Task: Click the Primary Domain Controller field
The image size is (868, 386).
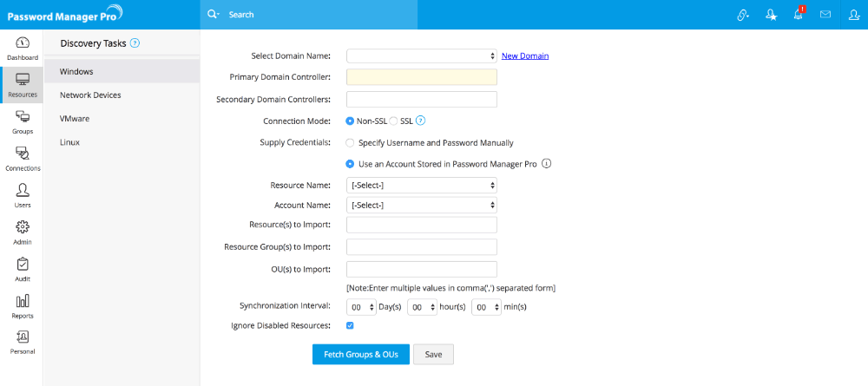Action: pos(421,77)
